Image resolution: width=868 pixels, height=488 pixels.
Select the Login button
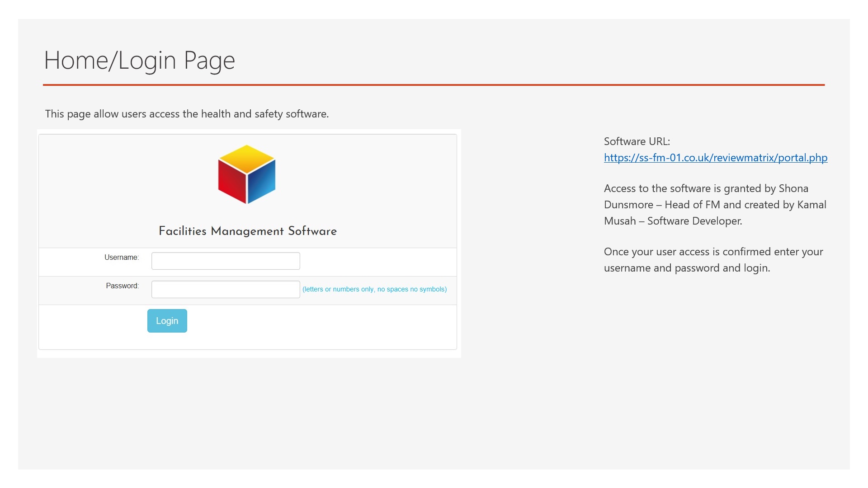pyautogui.click(x=167, y=320)
